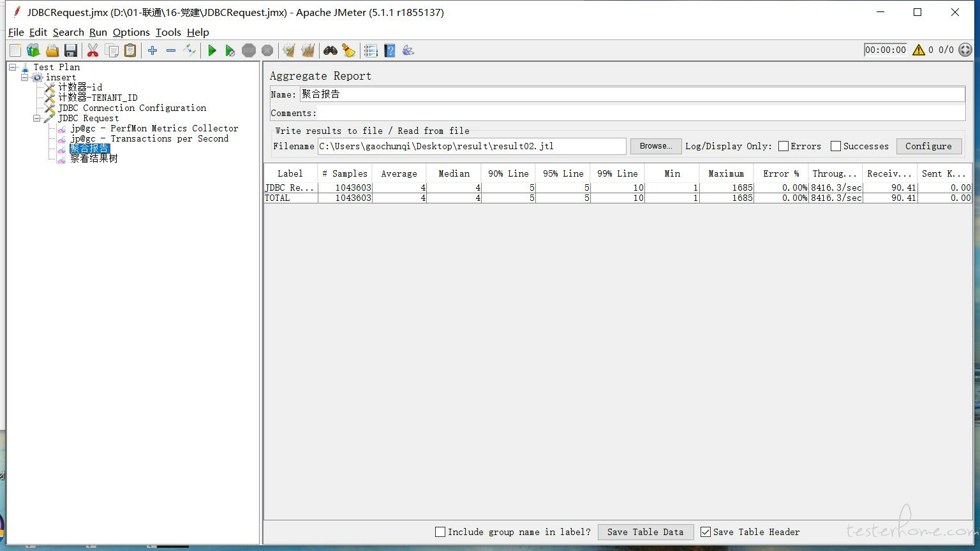The width and height of the screenshot is (980, 551).
Task: Open log viewer via warning triangle
Action: point(919,50)
